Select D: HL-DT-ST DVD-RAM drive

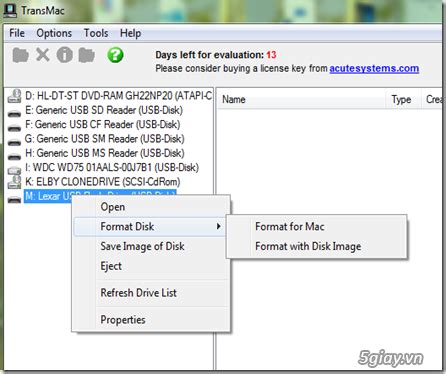(x=119, y=96)
